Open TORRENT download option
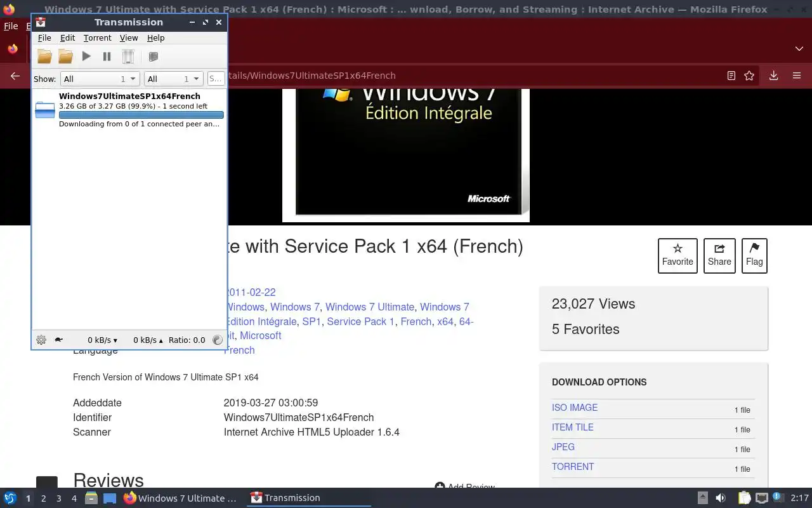 coord(573,467)
